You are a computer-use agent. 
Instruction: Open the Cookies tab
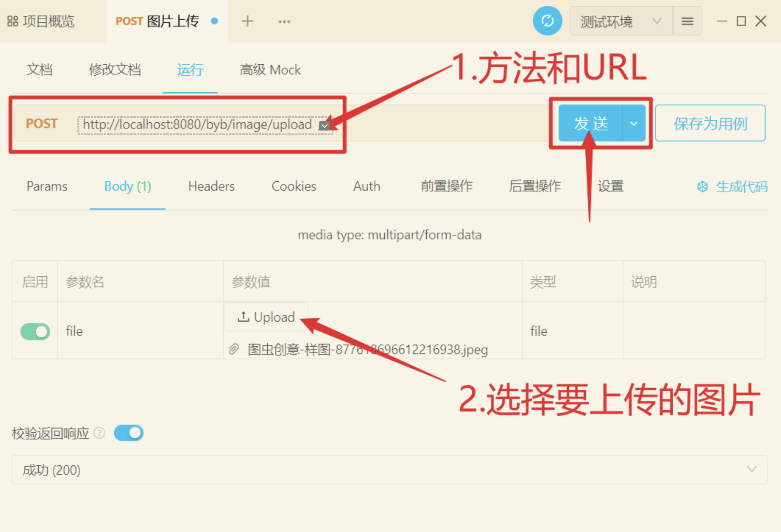click(x=294, y=186)
